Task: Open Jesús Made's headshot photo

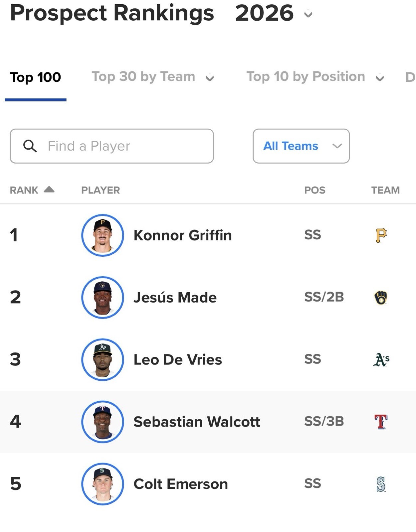Action: [x=103, y=298]
